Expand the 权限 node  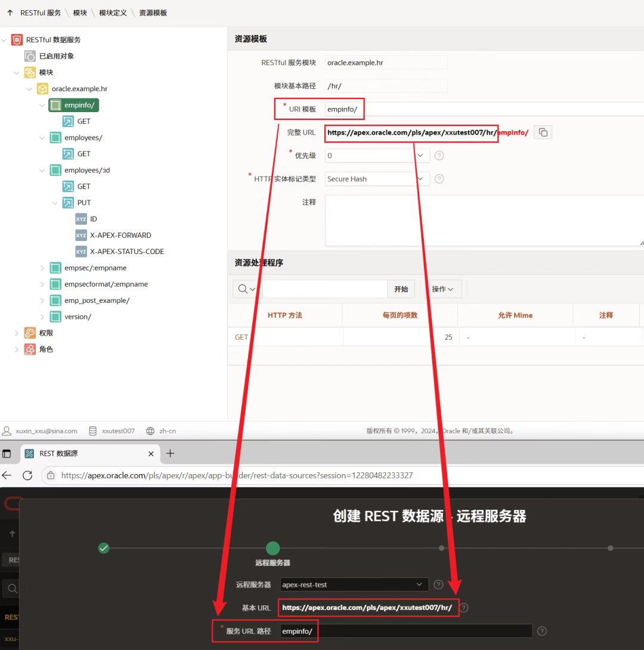point(17,333)
